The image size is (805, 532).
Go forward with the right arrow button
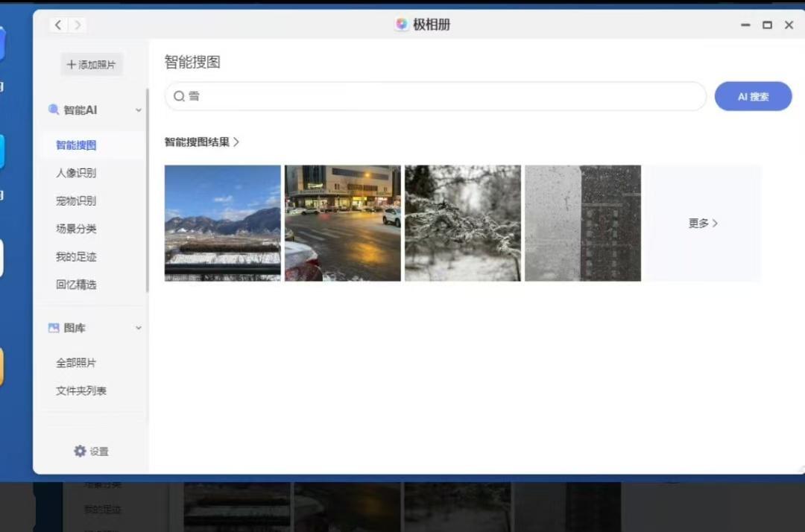tap(78, 25)
